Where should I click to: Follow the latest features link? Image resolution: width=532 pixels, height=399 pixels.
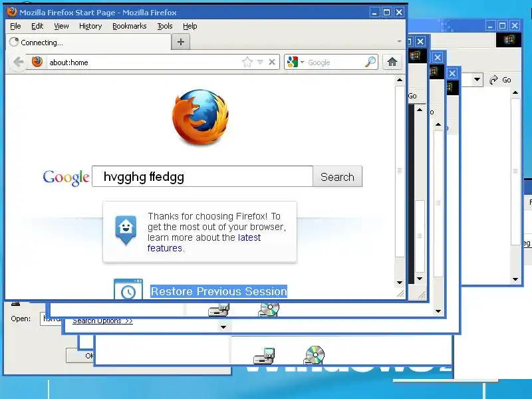(x=204, y=243)
